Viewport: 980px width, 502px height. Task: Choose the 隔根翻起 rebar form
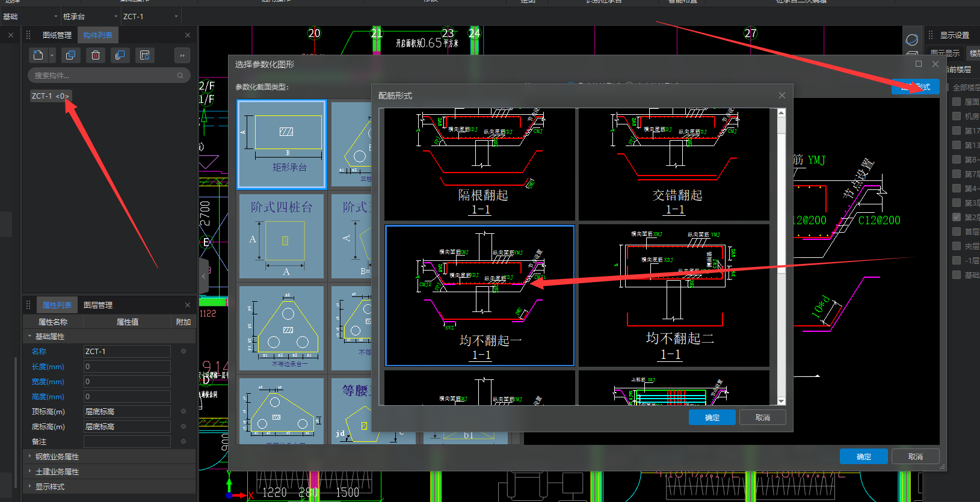(x=479, y=164)
